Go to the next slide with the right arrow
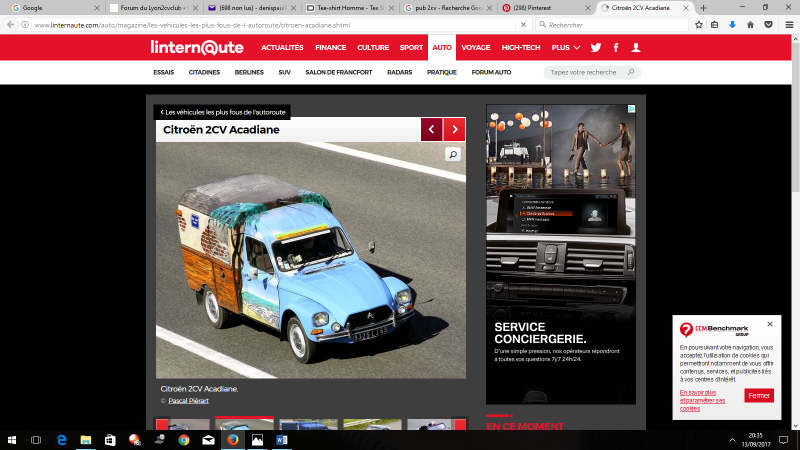The image size is (800, 450). pos(455,130)
